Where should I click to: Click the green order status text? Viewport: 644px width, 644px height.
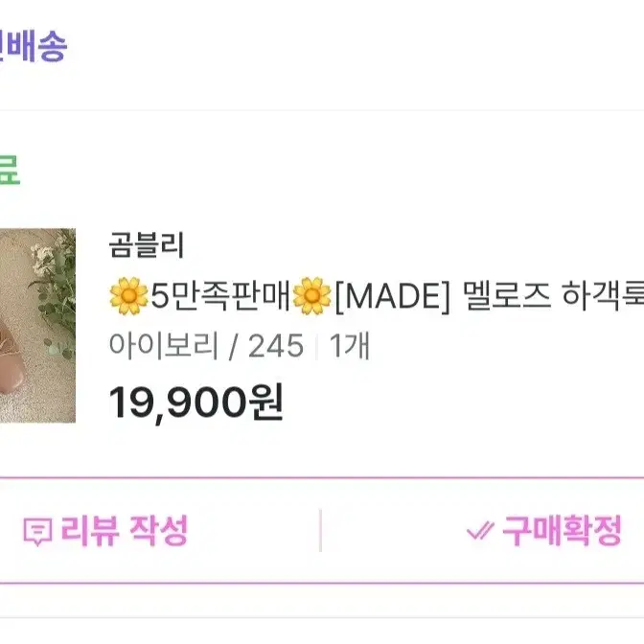point(9,171)
